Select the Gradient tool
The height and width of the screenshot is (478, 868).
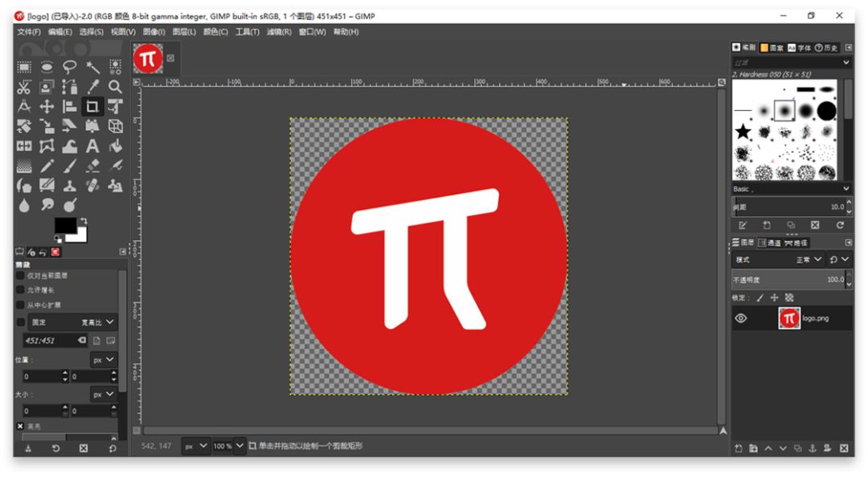(24, 165)
